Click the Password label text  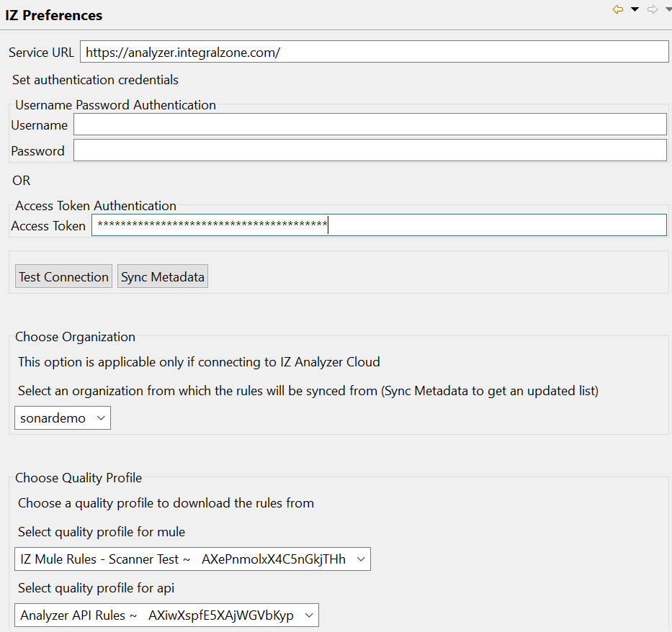point(37,150)
